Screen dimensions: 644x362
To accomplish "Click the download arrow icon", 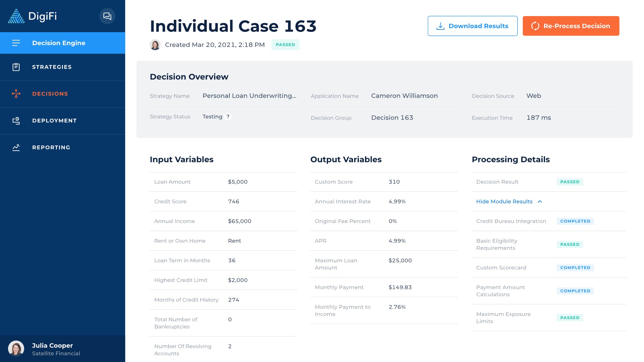I will coord(440,26).
